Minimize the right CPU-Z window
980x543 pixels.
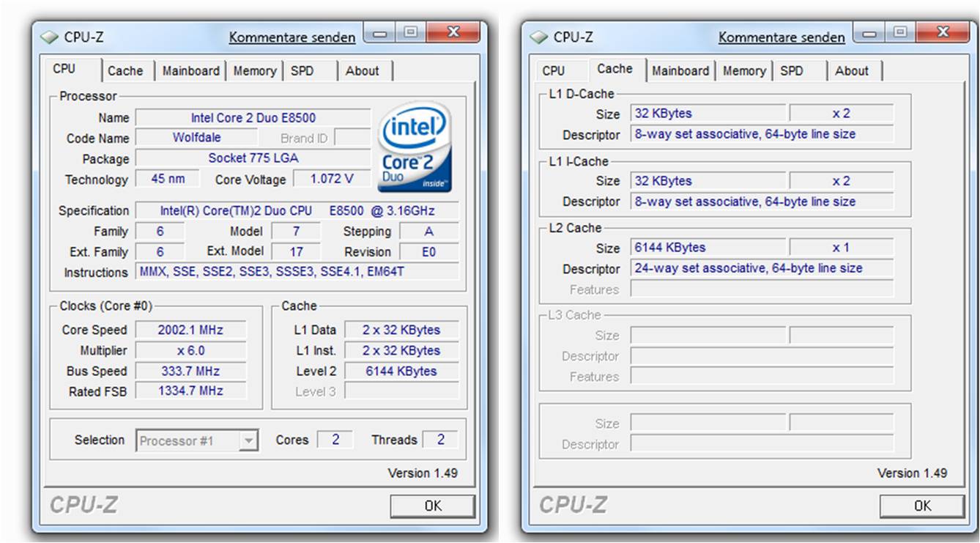point(870,33)
